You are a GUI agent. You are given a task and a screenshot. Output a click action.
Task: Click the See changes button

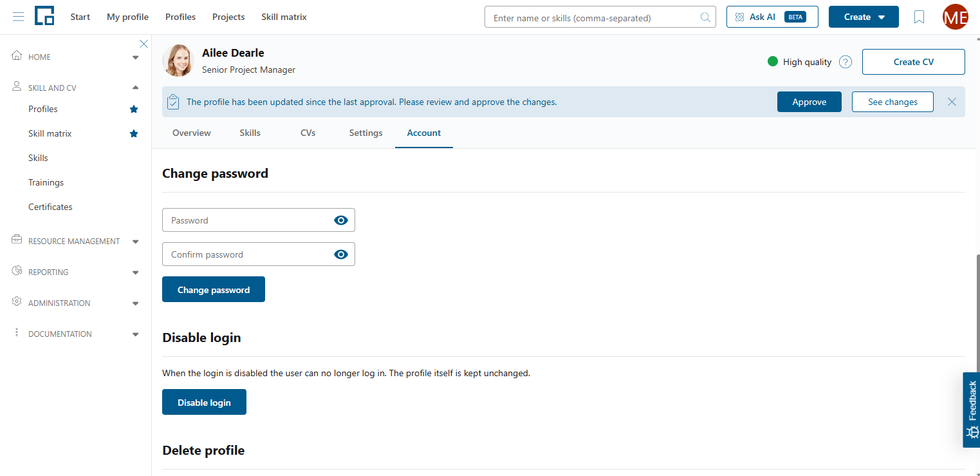pos(892,102)
